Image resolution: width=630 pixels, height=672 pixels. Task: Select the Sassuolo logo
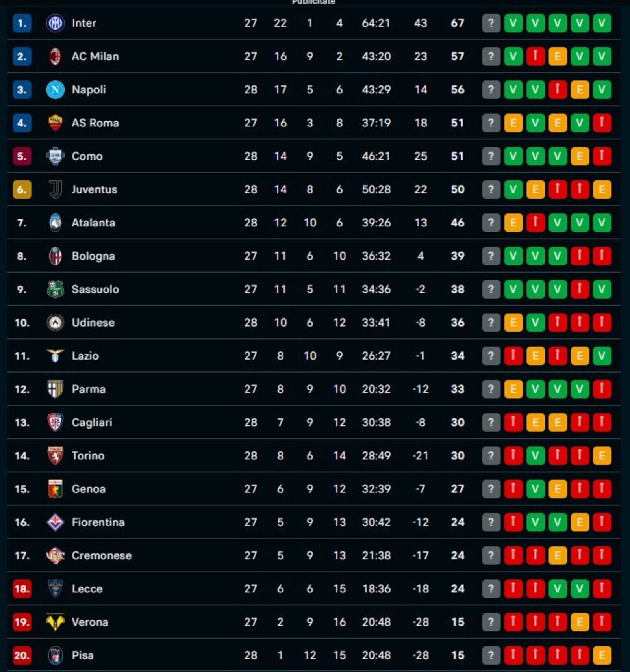coord(56,289)
